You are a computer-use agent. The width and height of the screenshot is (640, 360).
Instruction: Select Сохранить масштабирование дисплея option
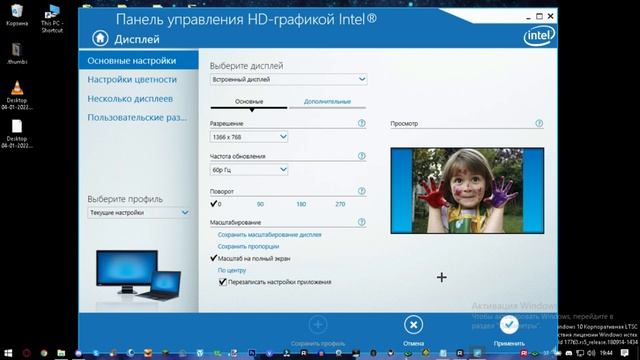click(x=269, y=235)
